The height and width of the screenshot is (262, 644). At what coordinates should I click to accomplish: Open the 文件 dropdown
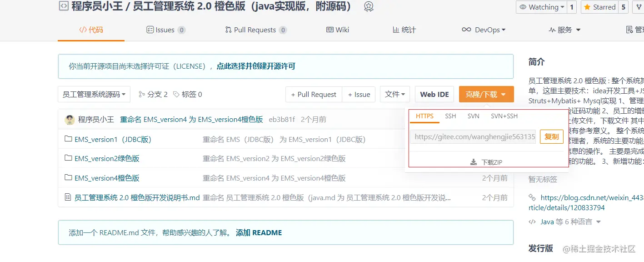click(x=395, y=94)
